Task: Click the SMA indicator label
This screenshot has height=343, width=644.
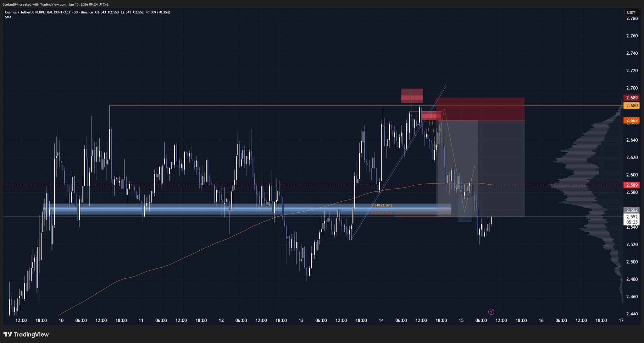Action: [8, 17]
